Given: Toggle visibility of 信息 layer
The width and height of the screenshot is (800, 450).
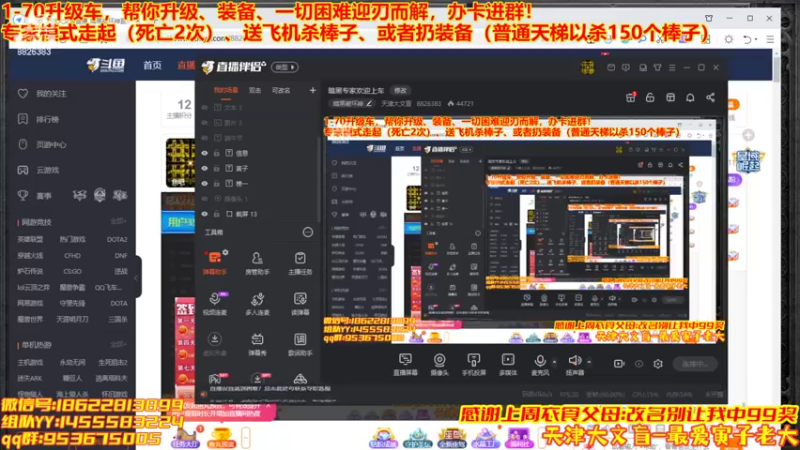Looking at the screenshot, I should [x=205, y=153].
